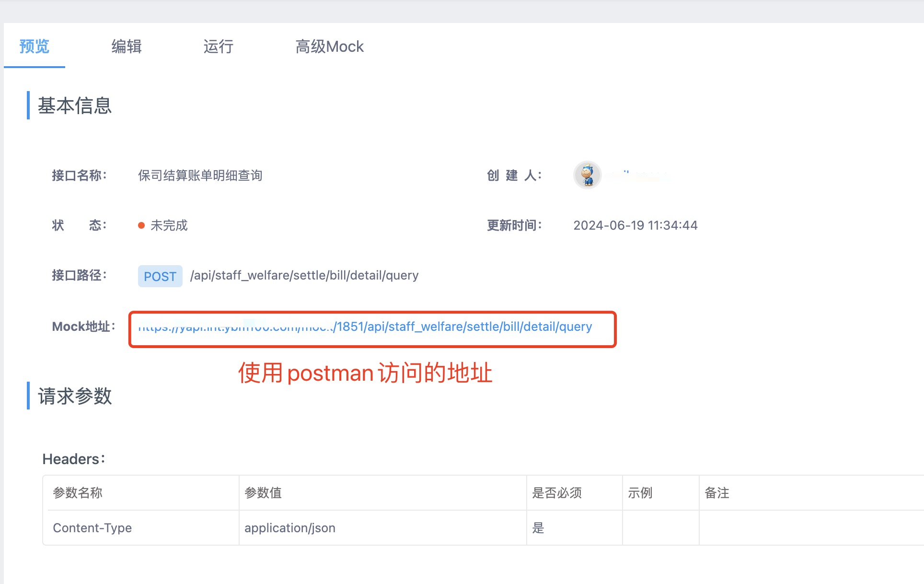This screenshot has height=584, width=924.
Task: Select the interface path /api/staff_welfare/settle/bill/detail/query
Action: click(x=304, y=275)
